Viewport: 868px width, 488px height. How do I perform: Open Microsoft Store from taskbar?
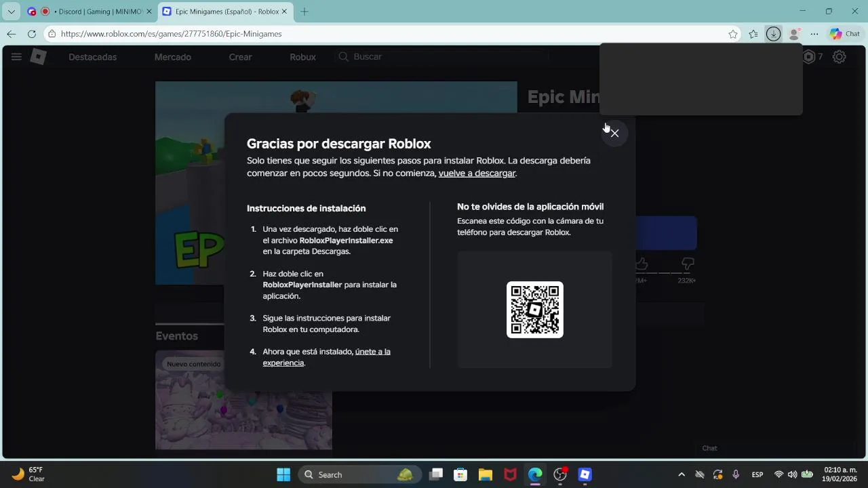coord(460,474)
